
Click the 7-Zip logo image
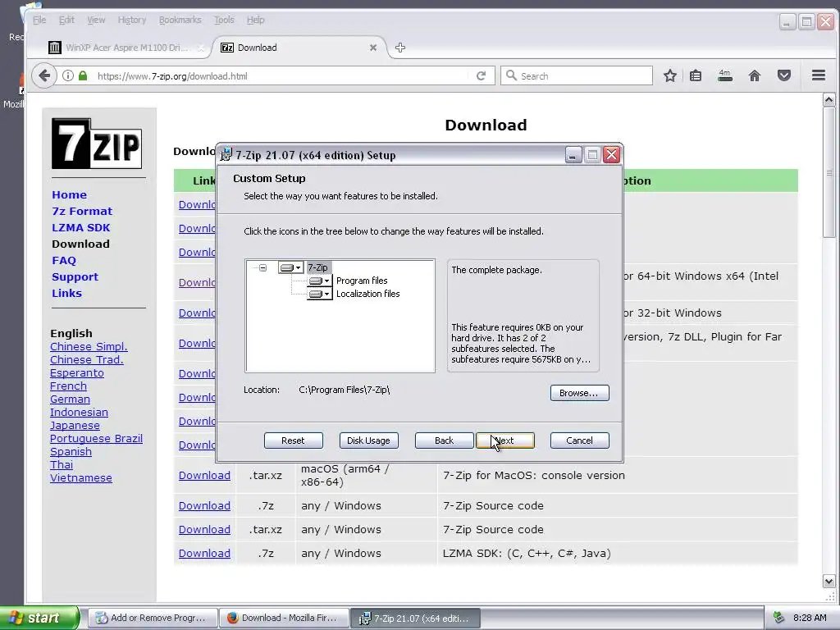point(97,144)
